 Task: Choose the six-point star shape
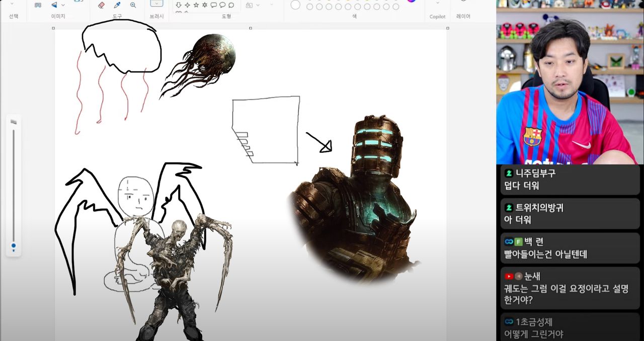[x=204, y=5]
